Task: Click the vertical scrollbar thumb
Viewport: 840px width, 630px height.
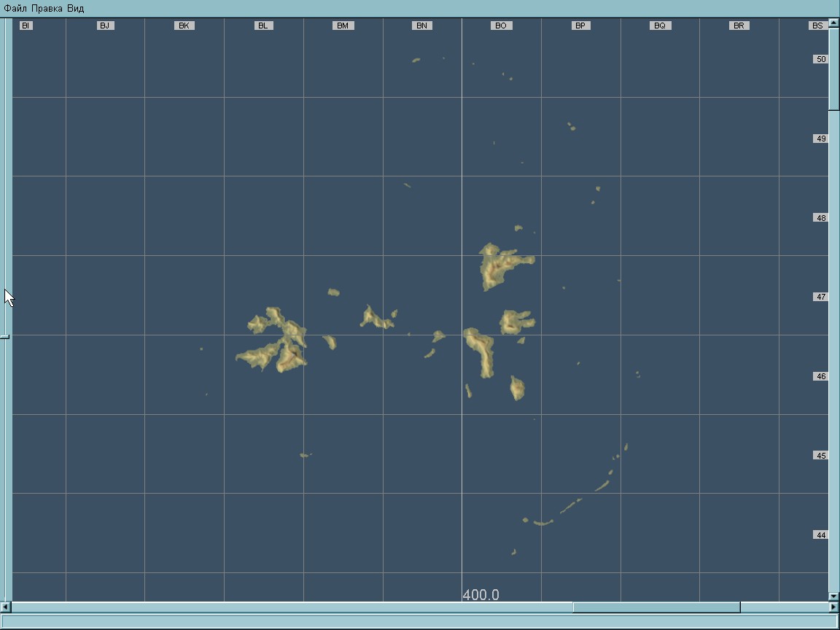Action: pos(833,69)
